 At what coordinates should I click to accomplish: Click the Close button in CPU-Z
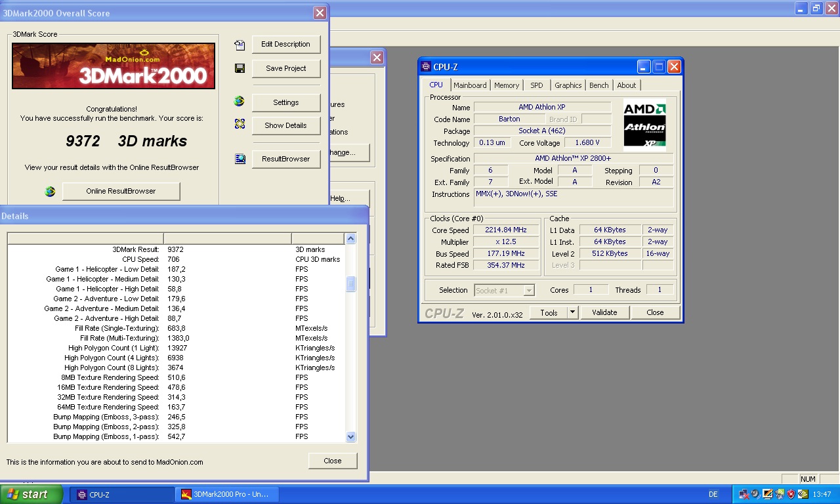tap(655, 312)
